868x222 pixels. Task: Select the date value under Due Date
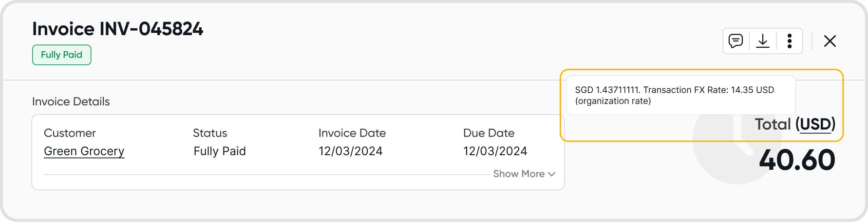(495, 151)
